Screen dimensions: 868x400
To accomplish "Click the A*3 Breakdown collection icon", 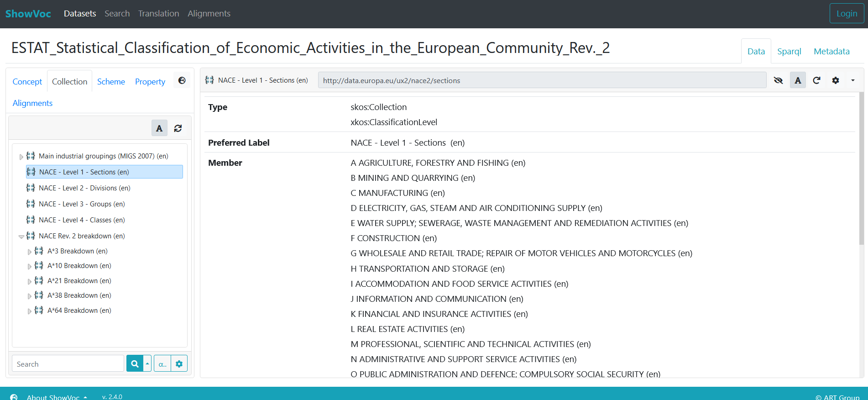I will 39,251.
